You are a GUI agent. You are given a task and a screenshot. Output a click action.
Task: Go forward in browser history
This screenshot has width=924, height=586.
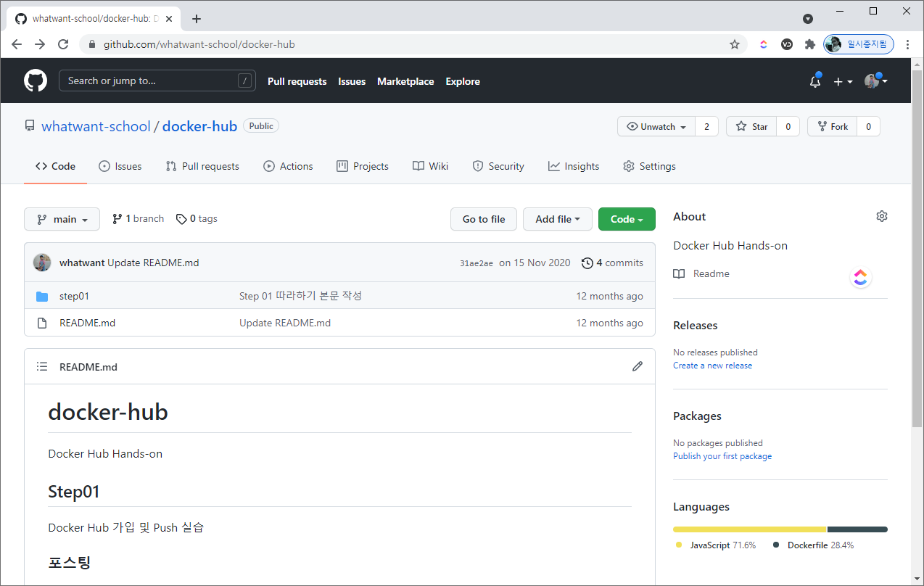click(x=40, y=44)
